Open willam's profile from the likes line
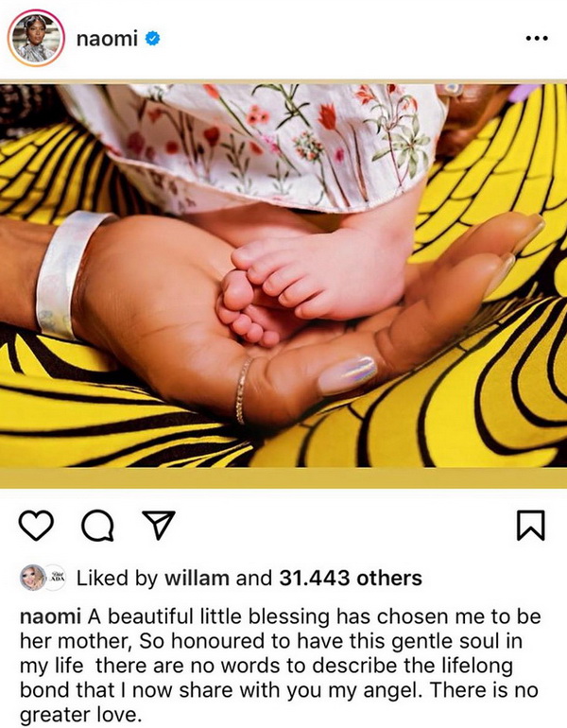 click(x=198, y=578)
